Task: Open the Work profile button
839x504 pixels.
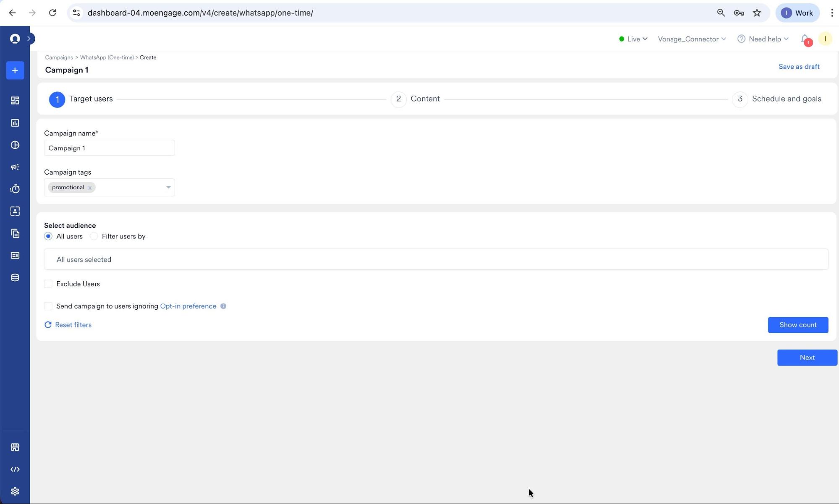Action: pyautogui.click(x=797, y=13)
